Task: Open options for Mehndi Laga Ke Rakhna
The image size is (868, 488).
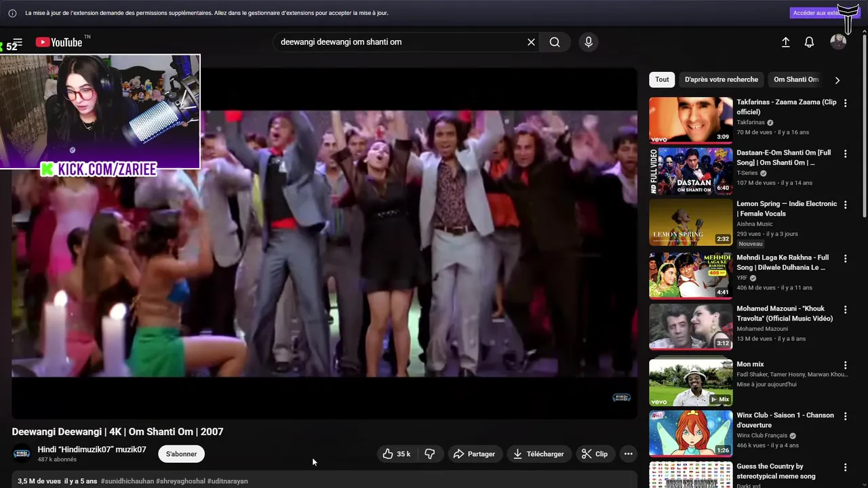Action: click(845, 258)
